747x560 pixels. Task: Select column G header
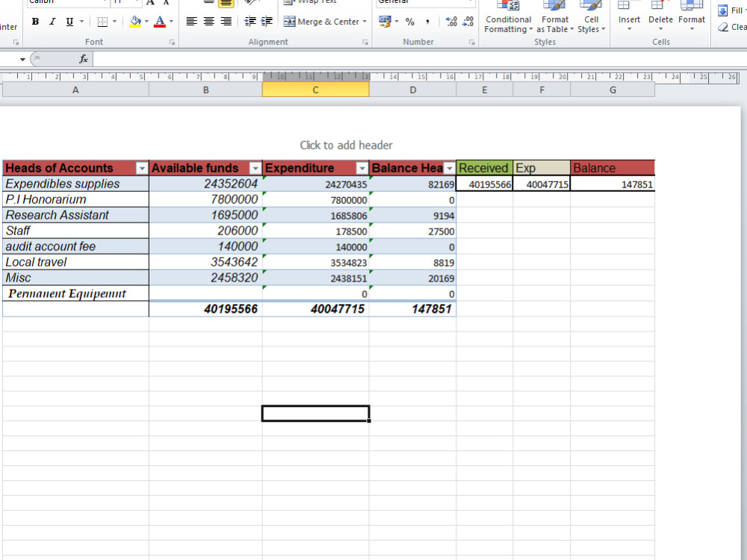[x=613, y=90]
